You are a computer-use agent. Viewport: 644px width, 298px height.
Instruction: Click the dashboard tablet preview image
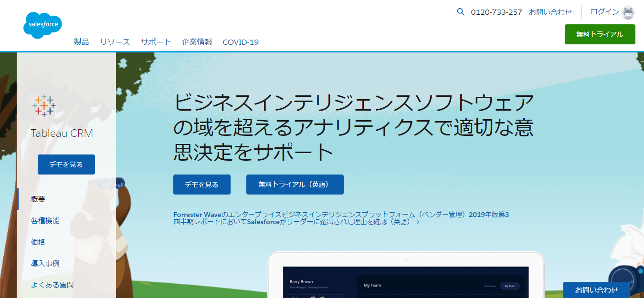(x=406, y=275)
